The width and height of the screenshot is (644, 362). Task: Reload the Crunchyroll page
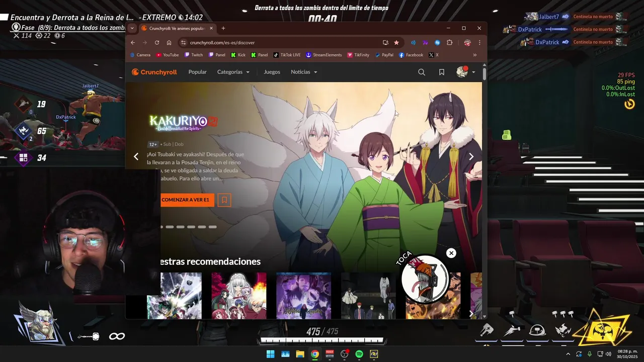(x=157, y=43)
